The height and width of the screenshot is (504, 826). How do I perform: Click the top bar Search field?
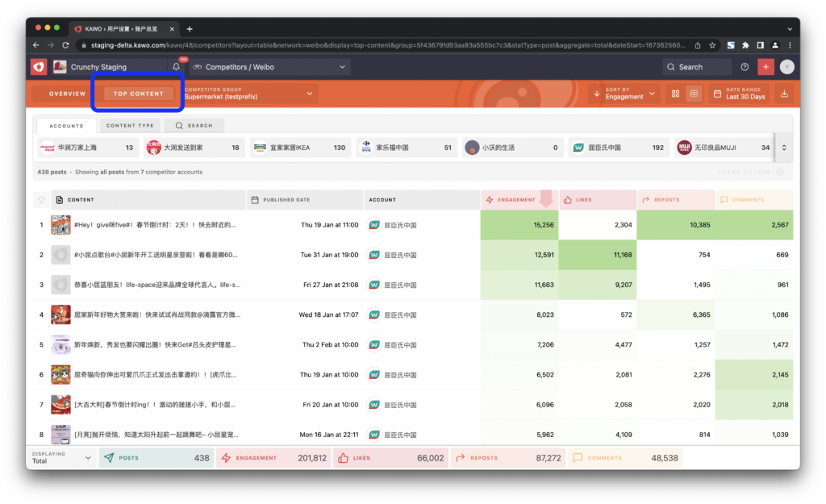pos(697,67)
